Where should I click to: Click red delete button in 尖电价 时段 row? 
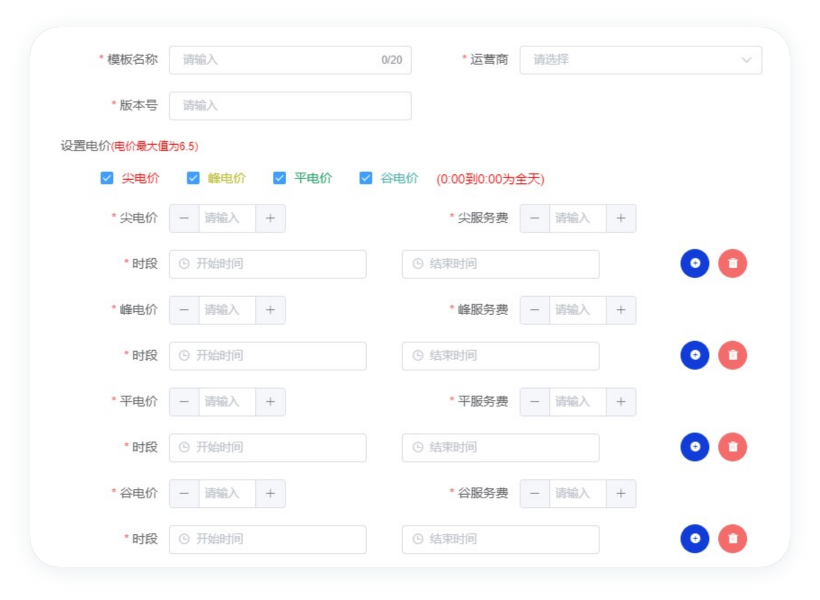point(732,264)
